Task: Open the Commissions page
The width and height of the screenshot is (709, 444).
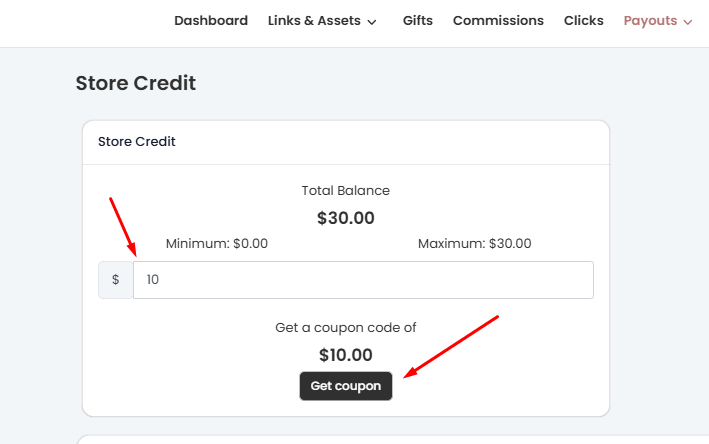Action: pyautogui.click(x=498, y=21)
